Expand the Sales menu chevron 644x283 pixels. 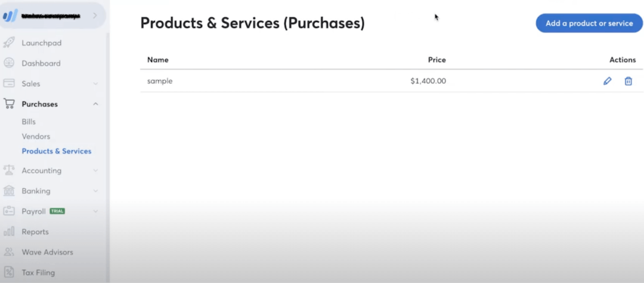pos(95,84)
